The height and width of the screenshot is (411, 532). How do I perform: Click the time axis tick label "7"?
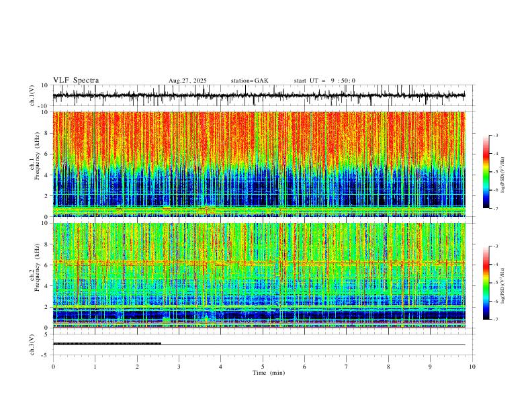click(x=347, y=367)
